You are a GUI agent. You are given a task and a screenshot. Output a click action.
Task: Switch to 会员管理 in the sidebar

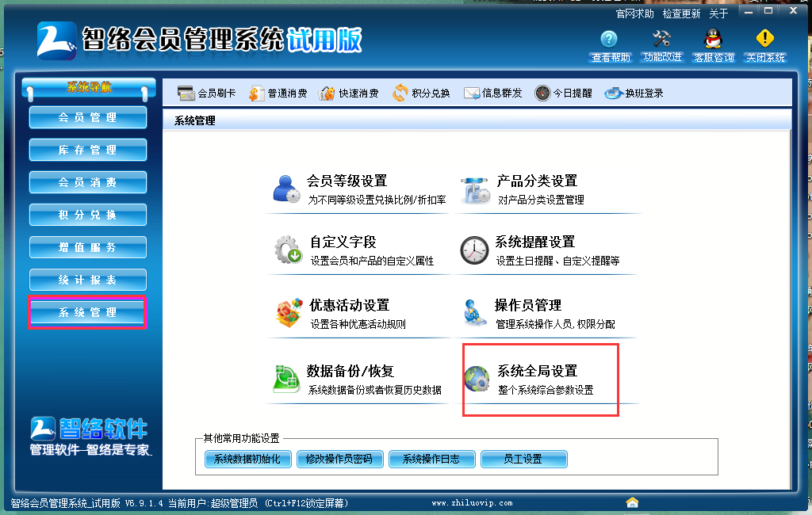click(87, 117)
